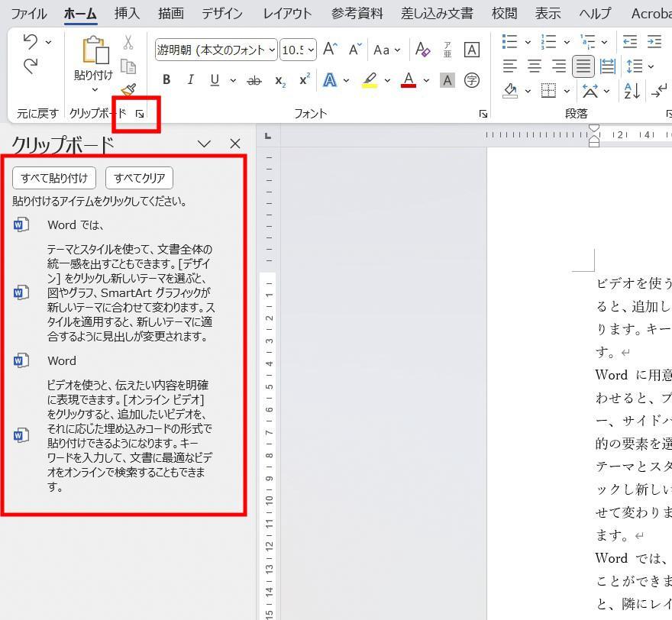Viewport: 672px width, 620px height.
Task: Open the font color dropdown arrow
Action: [x=426, y=80]
